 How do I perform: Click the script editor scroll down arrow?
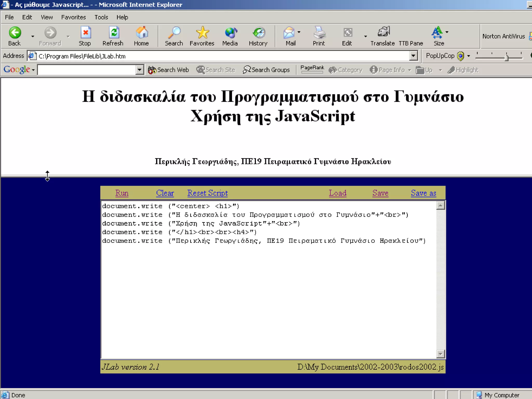pyautogui.click(x=440, y=354)
